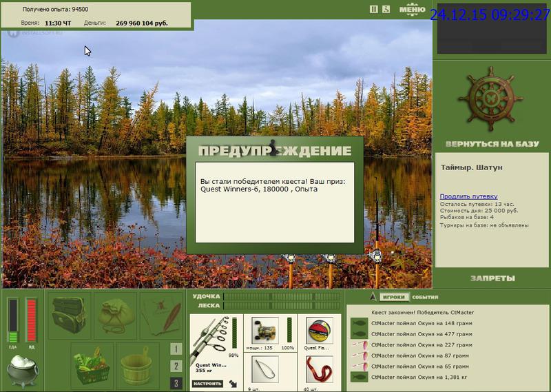Click fish icon beside 148 грамм catch
Image resolution: width=551 pixels, height=392 pixels.
click(x=359, y=323)
